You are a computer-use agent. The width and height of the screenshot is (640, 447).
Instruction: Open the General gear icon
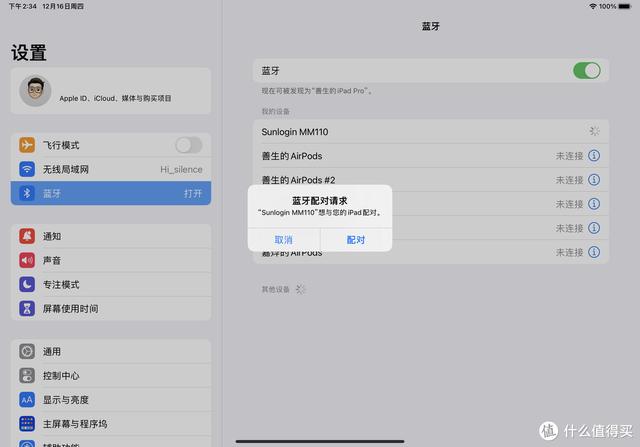coord(27,351)
